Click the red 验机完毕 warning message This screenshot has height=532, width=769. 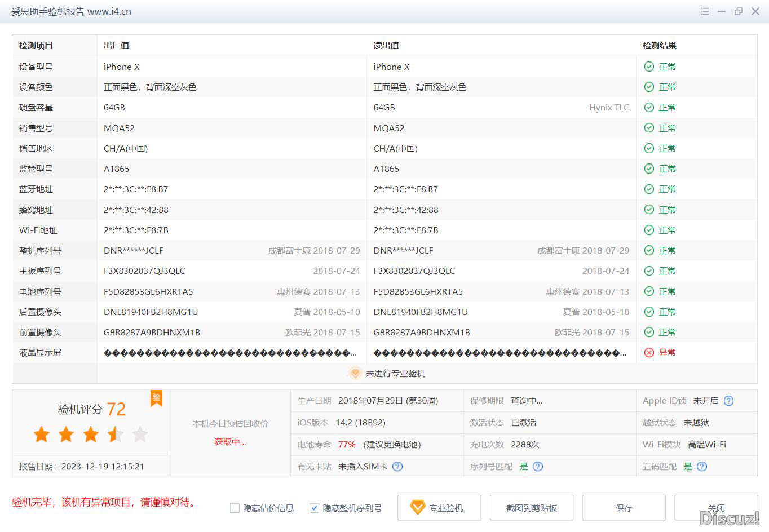[x=105, y=502]
